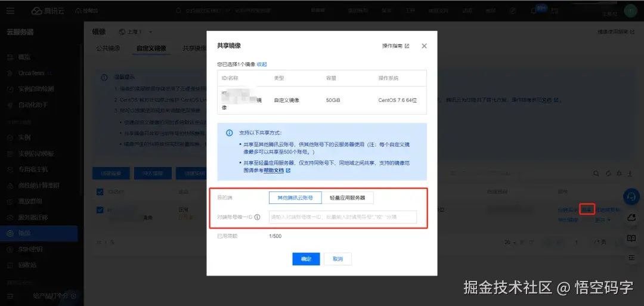
Task: Click 导出镜像 link in image row
Action: pyautogui.click(x=568, y=220)
